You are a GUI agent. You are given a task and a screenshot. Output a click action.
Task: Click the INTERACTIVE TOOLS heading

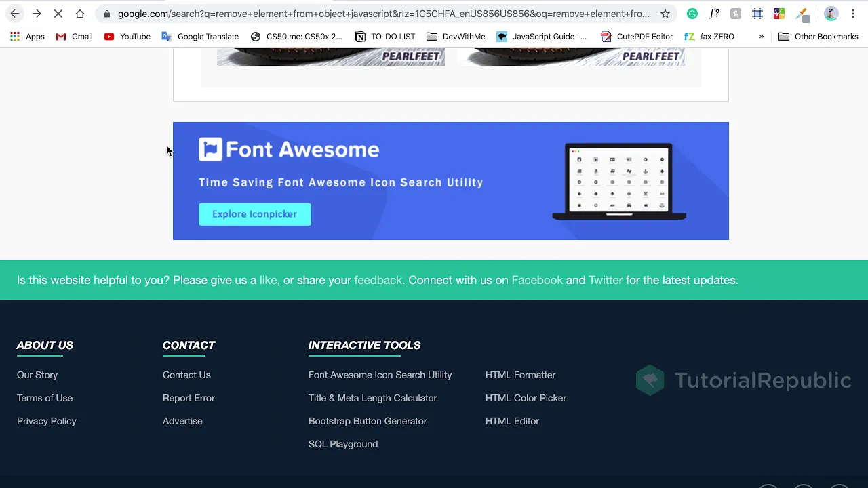pyautogui.click(x=364, y=345)
